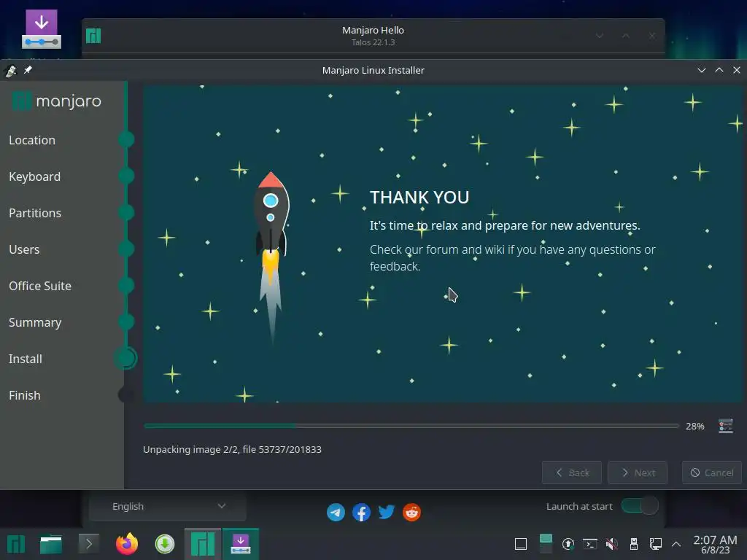This screenshot has height=560, width=747.
Task: Expand hidden system tray icons arrow
Action: (676, 544)
